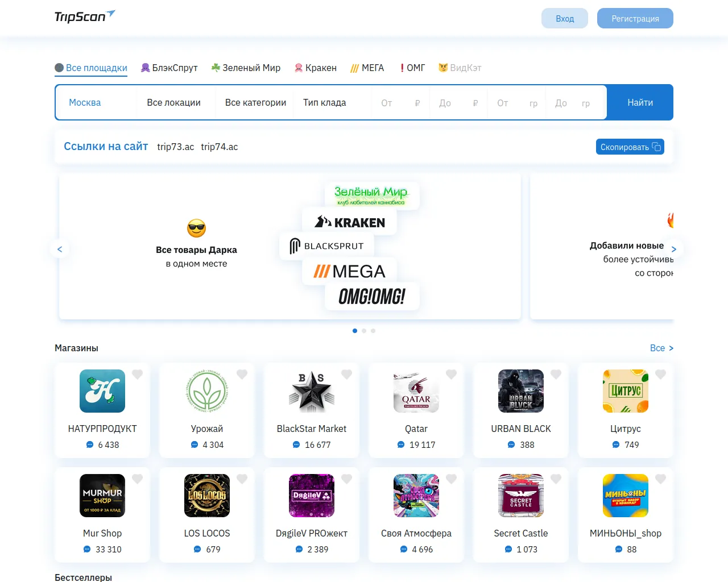The height and width of the screenshot is (582, 728).
Task: Open the ОМГ tab
Action: (x=412, y=68)
